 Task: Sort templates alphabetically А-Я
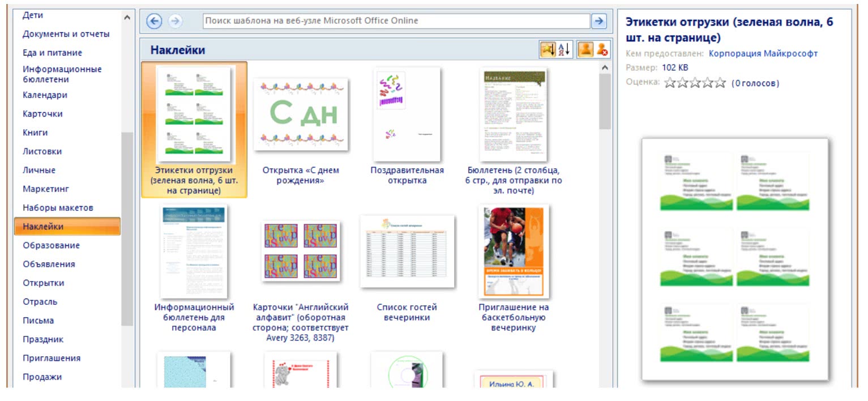(x=565, y=50)
